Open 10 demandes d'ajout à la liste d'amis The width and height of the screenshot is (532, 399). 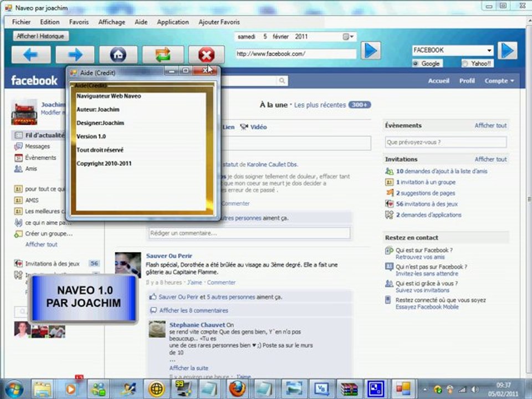(x=442, y=171)
